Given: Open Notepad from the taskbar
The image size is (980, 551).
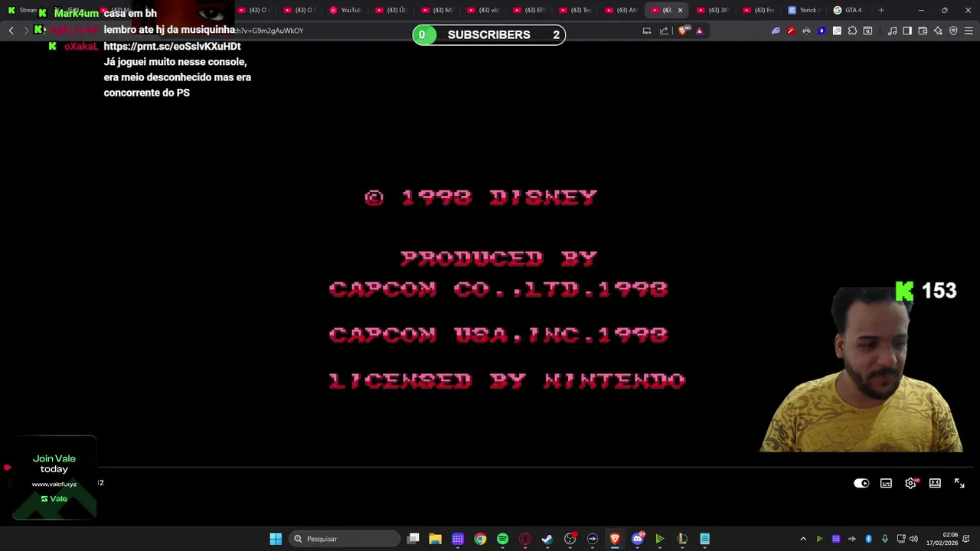Looking at the screenshot, I should pos(704,539).
